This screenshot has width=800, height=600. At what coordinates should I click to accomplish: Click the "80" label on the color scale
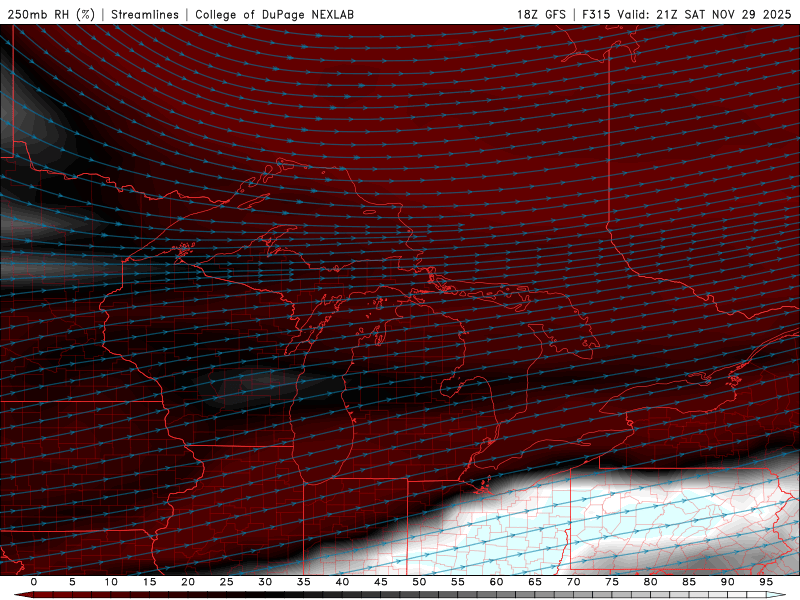(x=650, y=582)
